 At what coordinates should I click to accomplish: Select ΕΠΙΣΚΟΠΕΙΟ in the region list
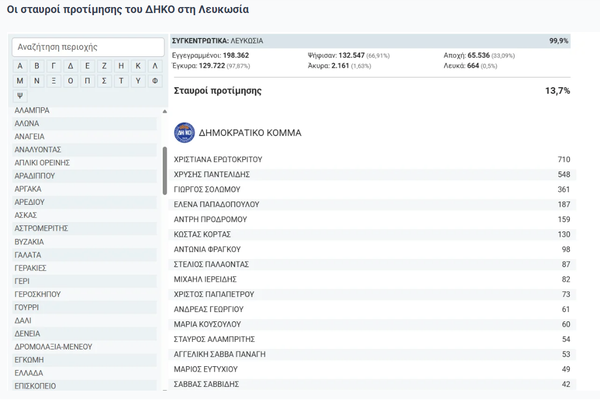(85, 386)
